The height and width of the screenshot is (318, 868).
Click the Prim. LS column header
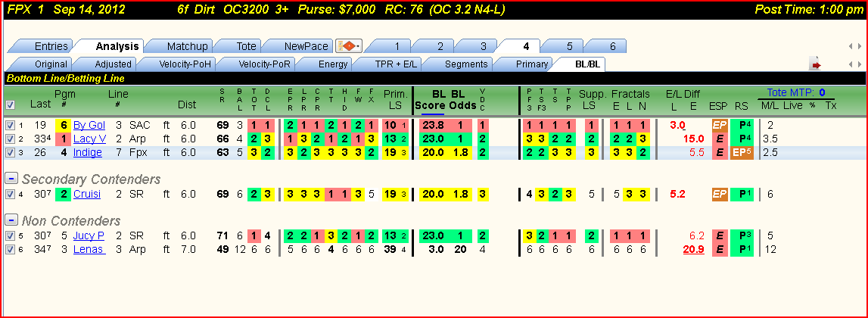[x=395, y=99]
